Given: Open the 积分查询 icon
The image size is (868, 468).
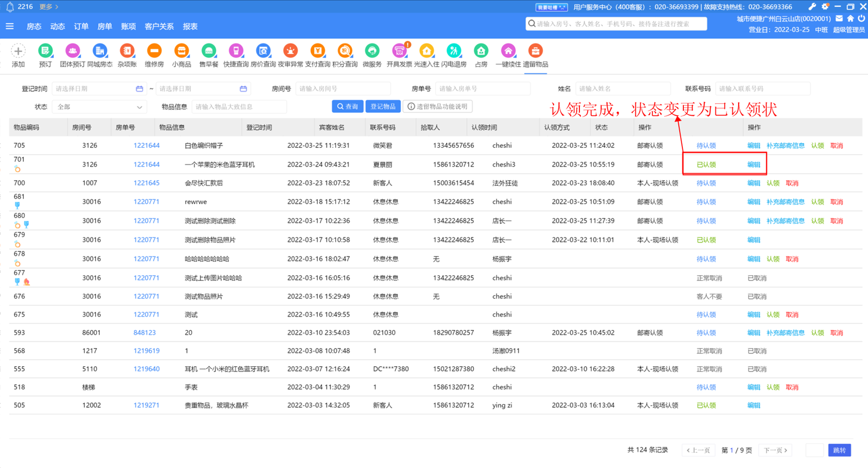Looking at the screenshot, I should (345, 51).
